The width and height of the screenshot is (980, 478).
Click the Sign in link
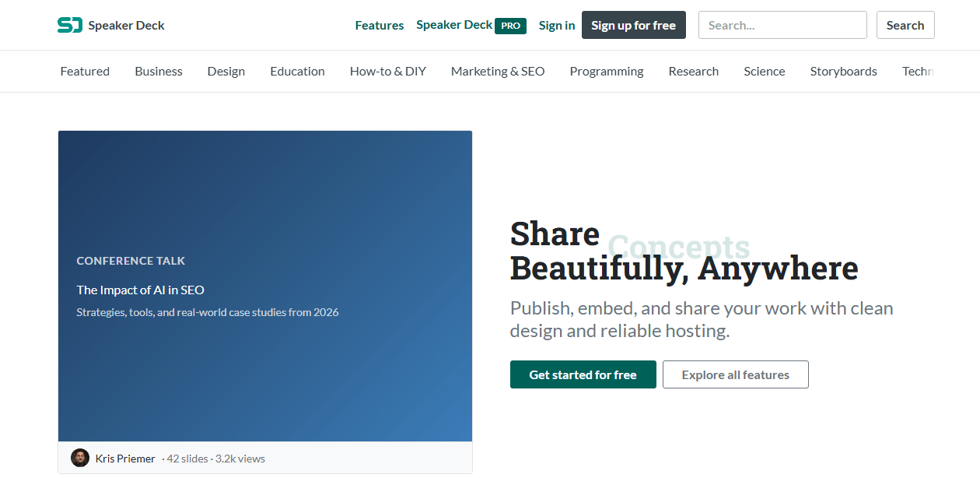pos(557,25)
